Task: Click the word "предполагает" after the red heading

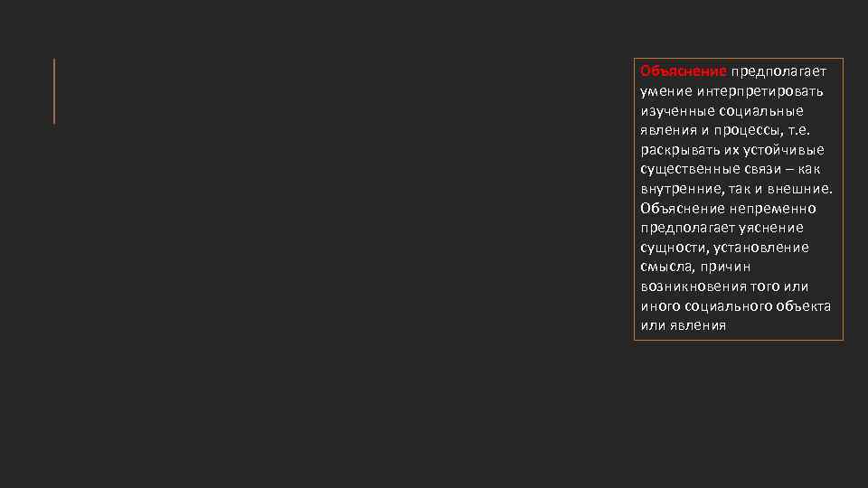Action: click(x=779, y=70)
